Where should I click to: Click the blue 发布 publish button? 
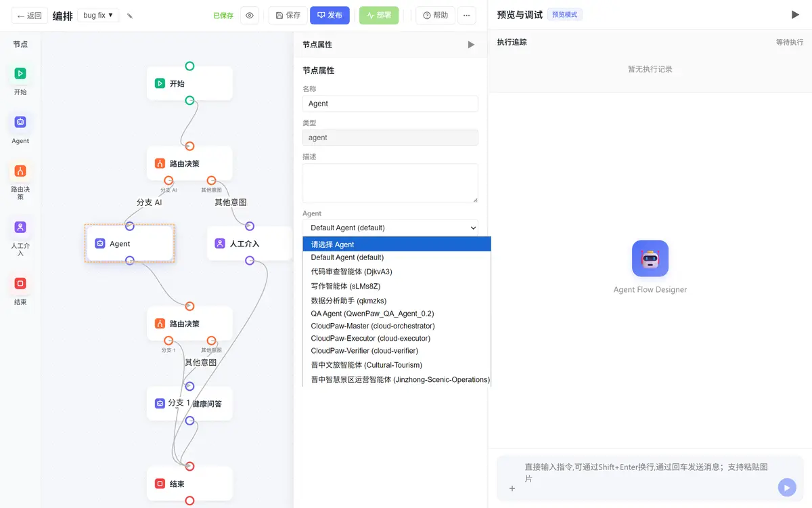[330, 16]
